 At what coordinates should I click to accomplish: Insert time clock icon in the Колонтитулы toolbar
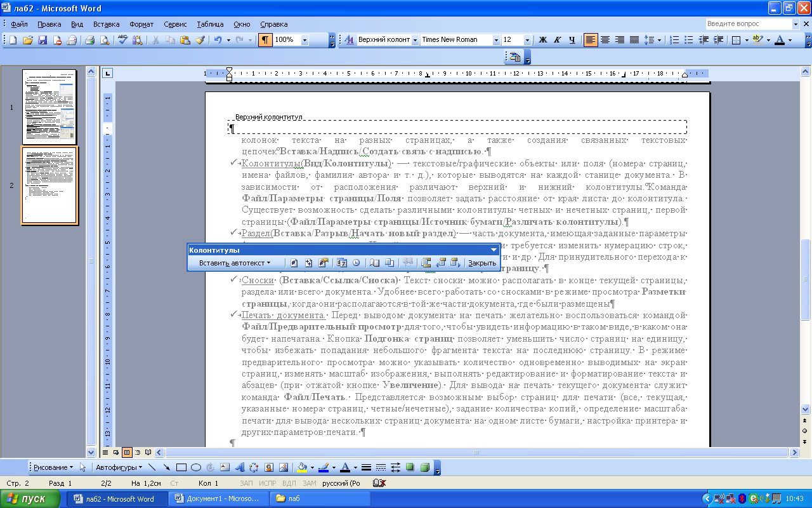356,262
